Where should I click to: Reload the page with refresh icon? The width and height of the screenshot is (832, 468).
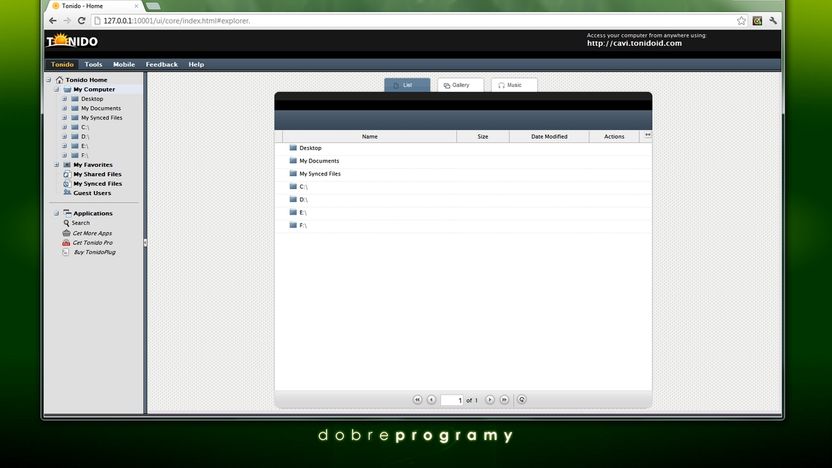point(81,21)
